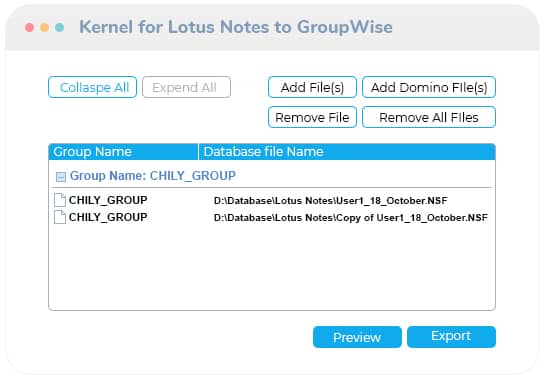Sort by Group Name column header
The width and height of the screenshot is (545, 380).
[x=123, y=152]
